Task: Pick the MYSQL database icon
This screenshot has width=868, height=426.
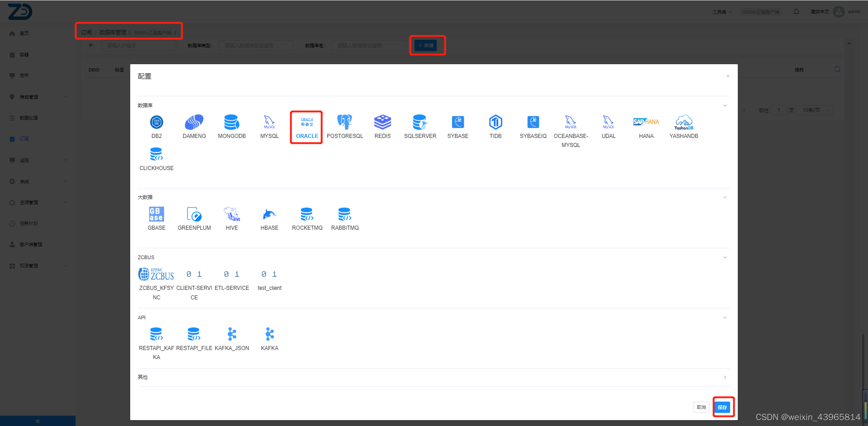Action: click(x=269, y=122)
